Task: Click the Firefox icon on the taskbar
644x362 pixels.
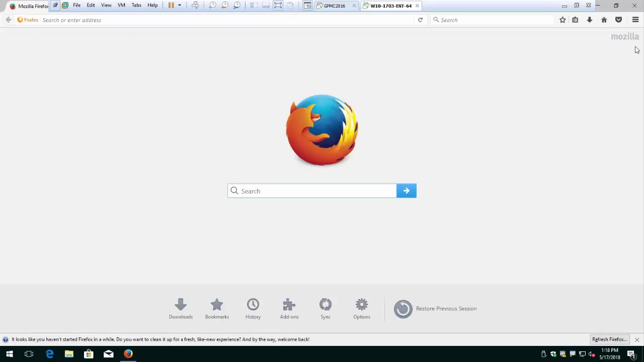Action: (128, 354)
